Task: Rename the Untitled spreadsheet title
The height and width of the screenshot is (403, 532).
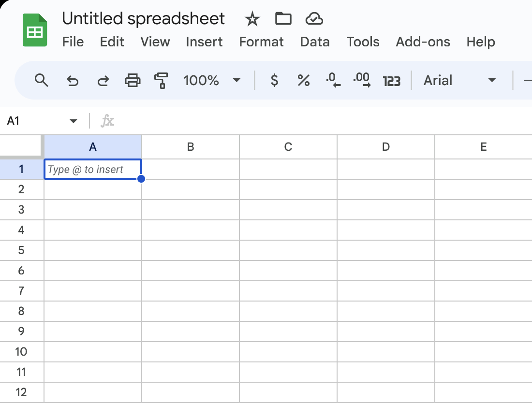Action: pos(143,19)
